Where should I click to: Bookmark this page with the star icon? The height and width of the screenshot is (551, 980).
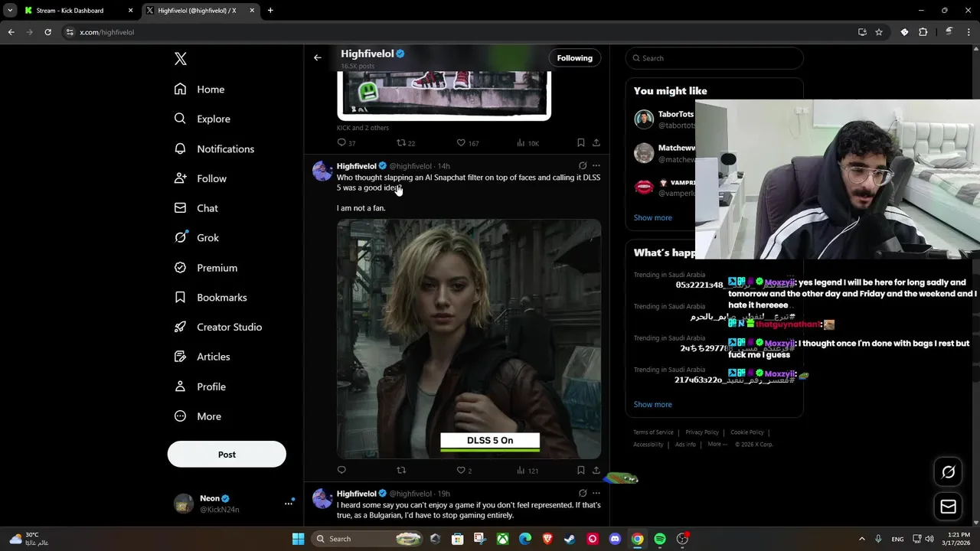(x=879, y=32)
